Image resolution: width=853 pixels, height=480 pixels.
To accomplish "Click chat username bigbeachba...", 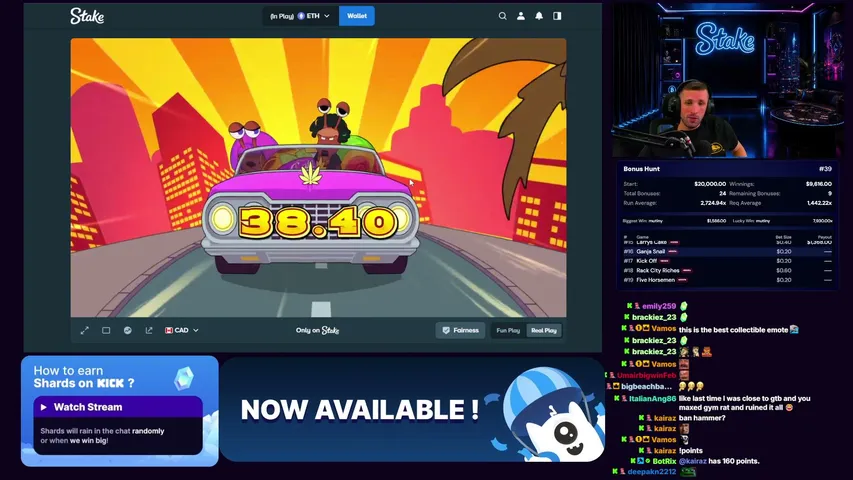I will 646,386.
